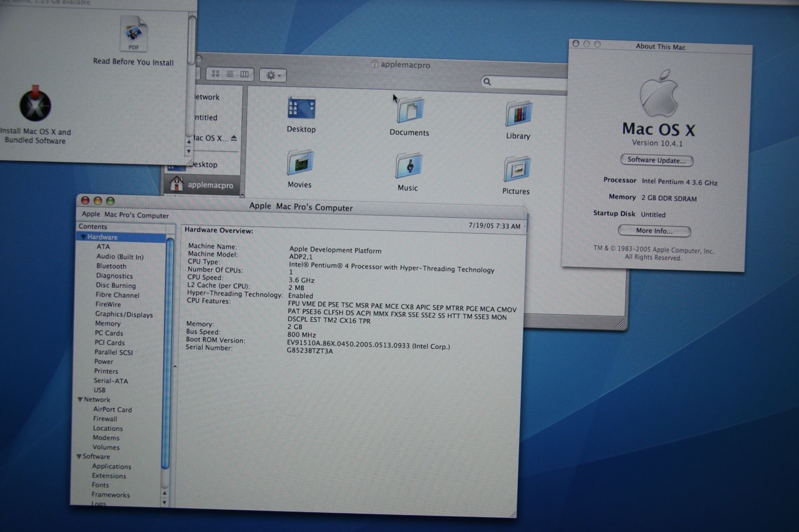Click the Read Before You Install PDF
This screenshot has width=799, height=532.
(133, 34)
